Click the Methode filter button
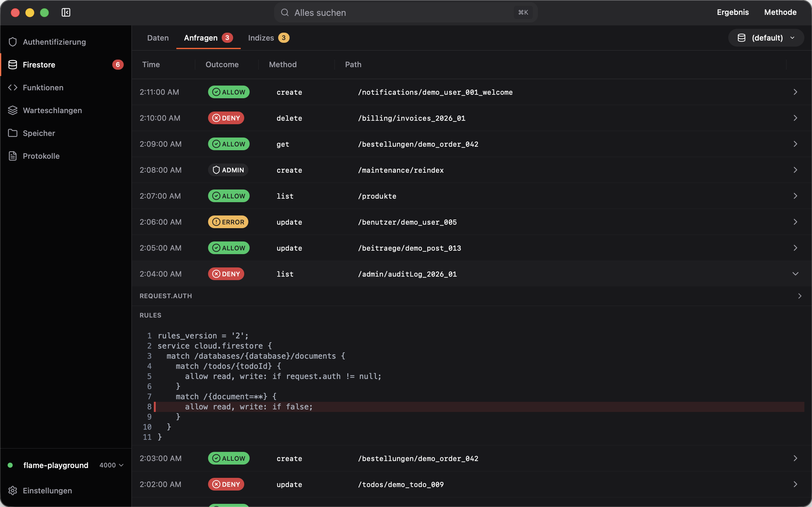812x507 pixels. pyautogui.click(x=780, y=12)
